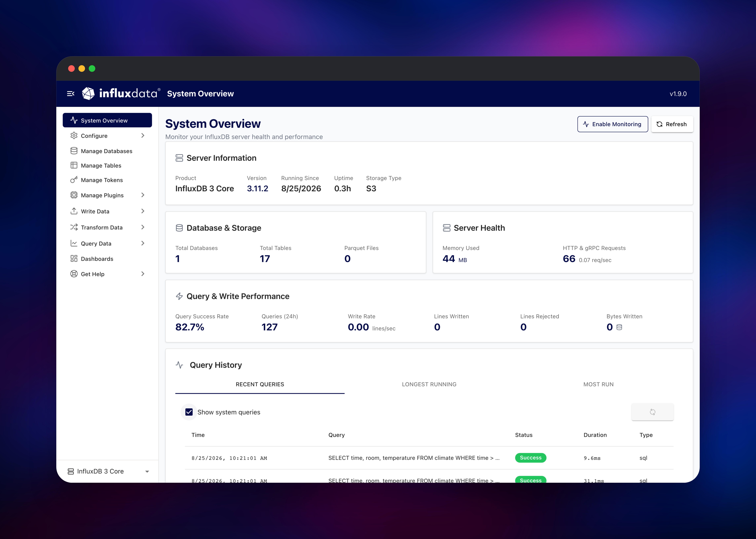
Task: Click the Query Data chart icon
Action: [x=74, y=243]
